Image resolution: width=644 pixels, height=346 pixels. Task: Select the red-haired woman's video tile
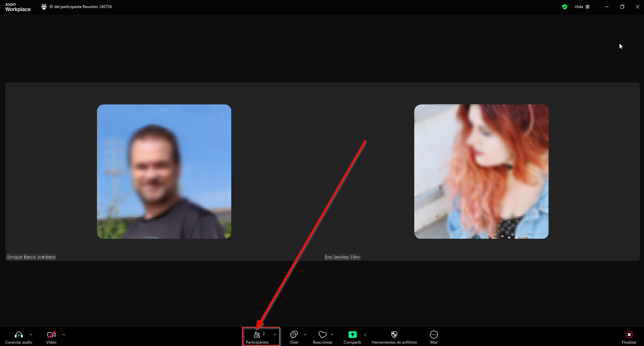(481, 171)
